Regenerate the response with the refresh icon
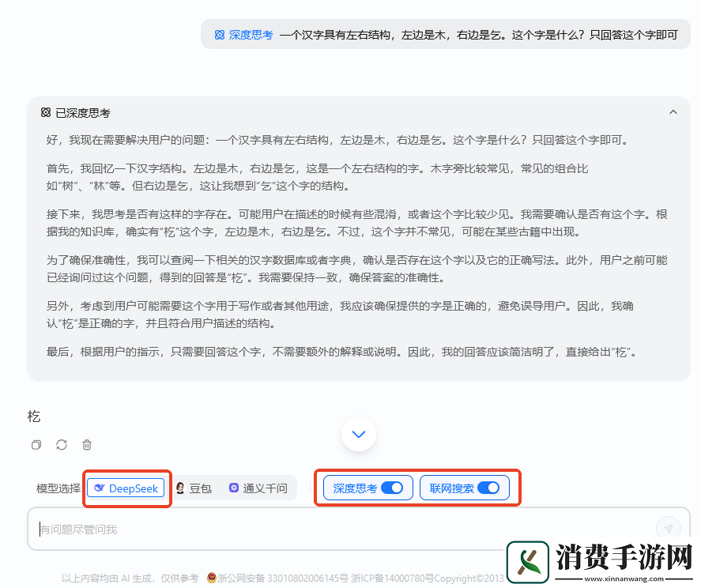 click(x=62, y=444)
